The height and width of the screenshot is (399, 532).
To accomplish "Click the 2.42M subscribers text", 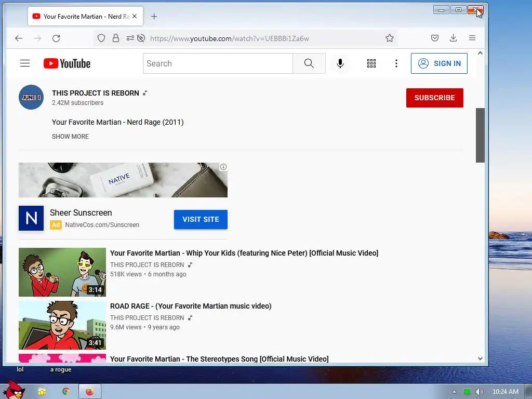I will (x=77, y=103).
